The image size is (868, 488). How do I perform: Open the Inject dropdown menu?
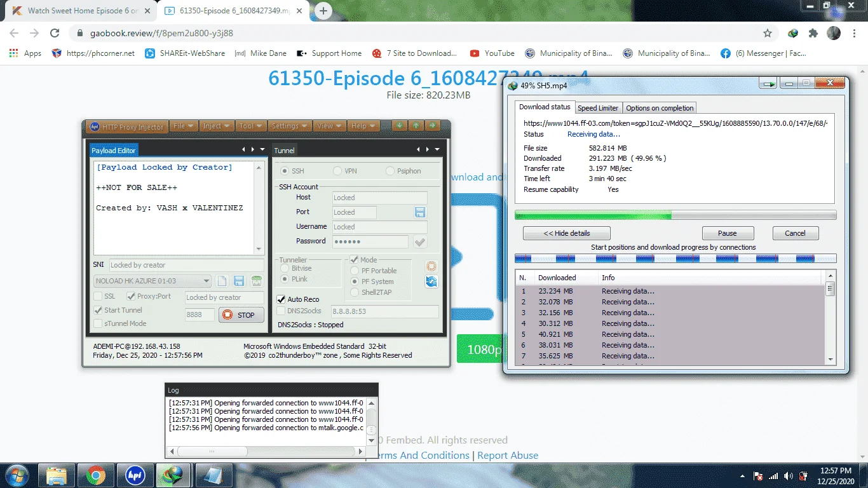click(x=217, y=126)
